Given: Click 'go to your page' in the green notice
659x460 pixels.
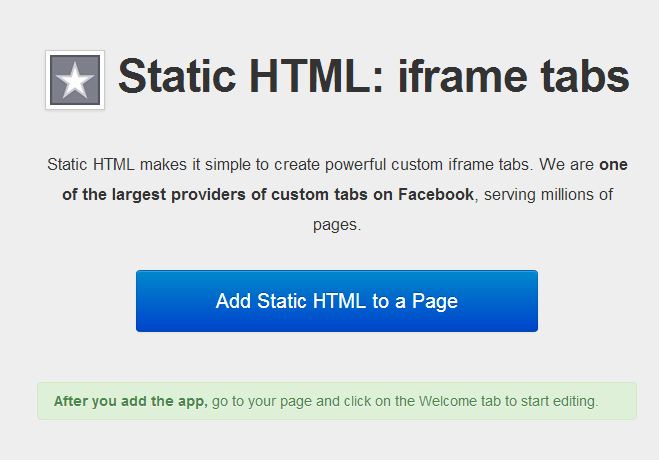Looking at the screenshot, I should [x=262, y=402].
